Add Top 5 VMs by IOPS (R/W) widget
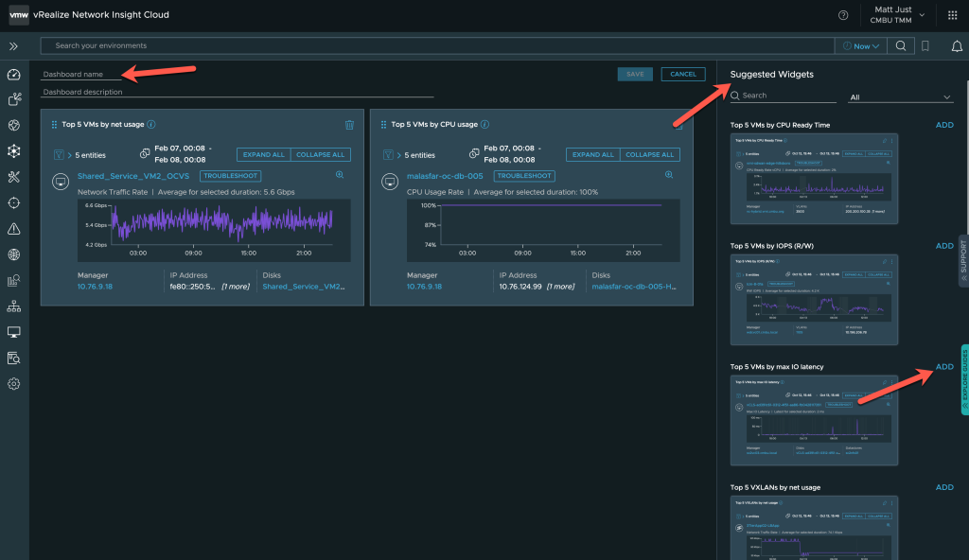Image resolution: width=969 pixels, height=560 pixels. pyautogui.click(x=944, y=246)
